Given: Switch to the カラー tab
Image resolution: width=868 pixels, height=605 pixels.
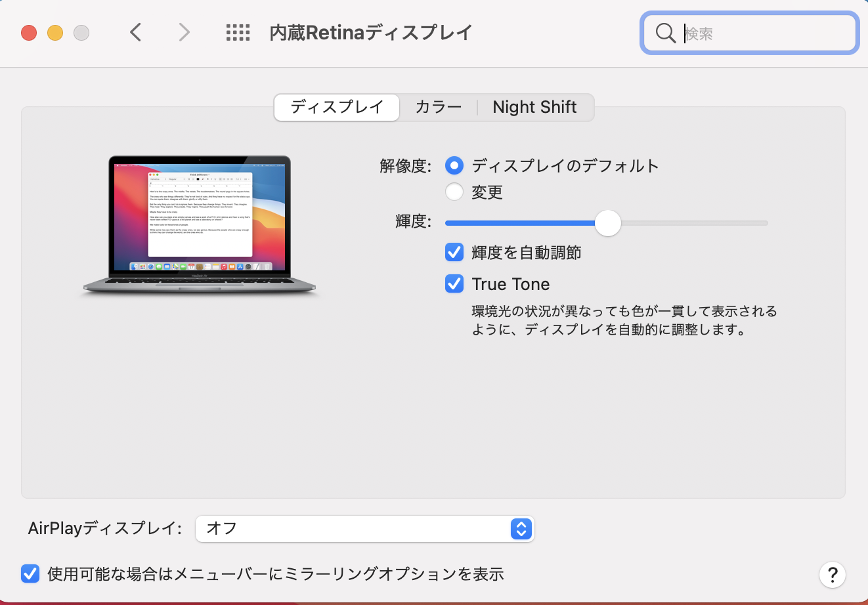Looking at the screenshot, I should [x=438, y=107].
